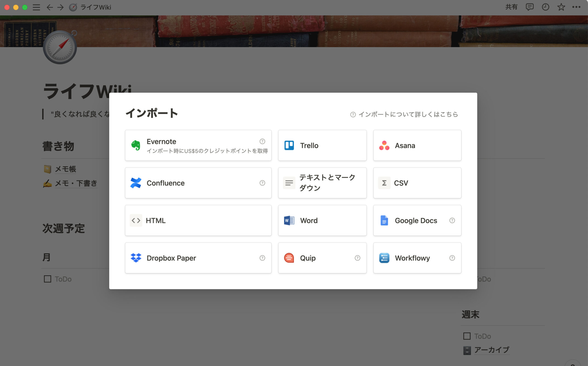Click the Dropbox Paper logo
Viewport: 588px width, 366px height.
(136, 258)
